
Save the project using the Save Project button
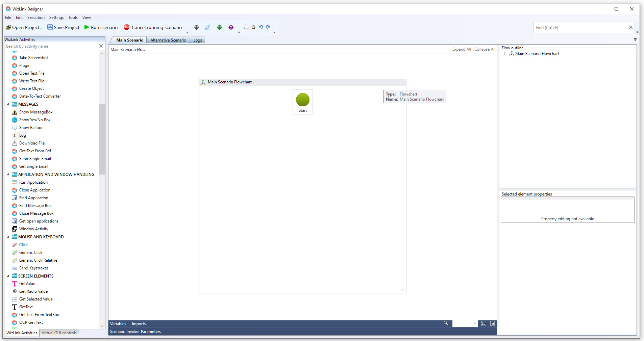point(64,27)
